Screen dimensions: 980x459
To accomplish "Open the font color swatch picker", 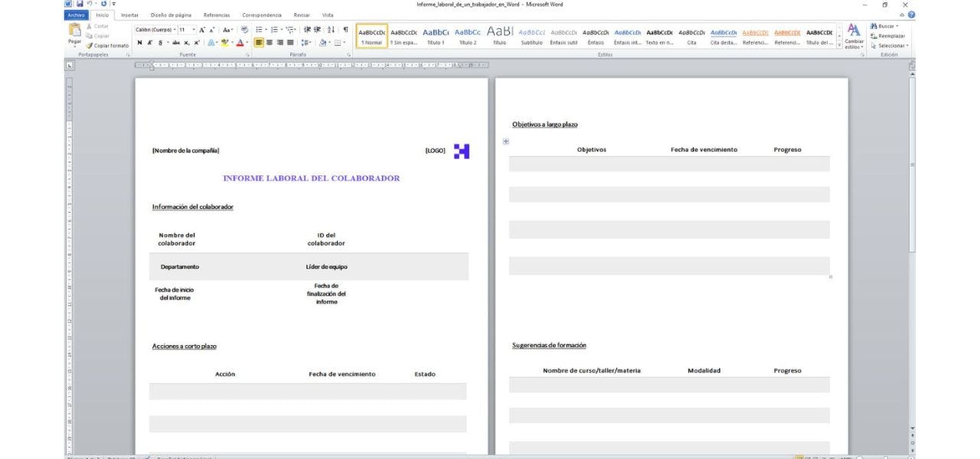I will tap(248, 42).
